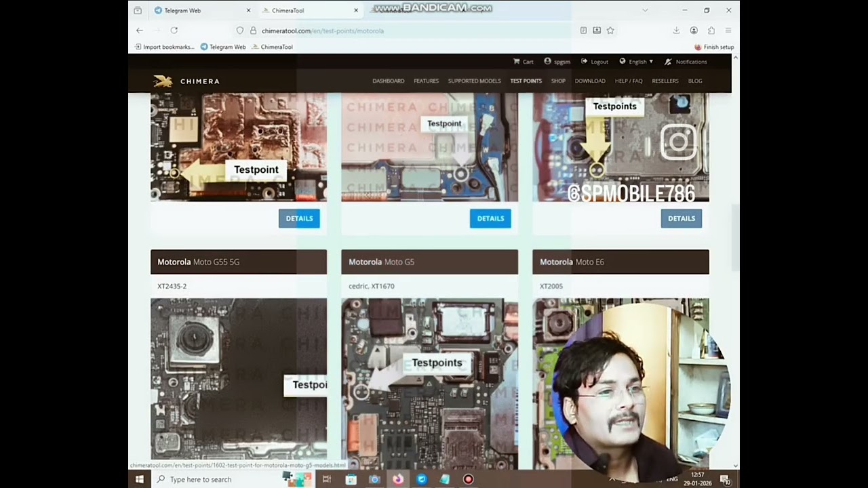Reload the ChimeraTool page

pos(174,30)
